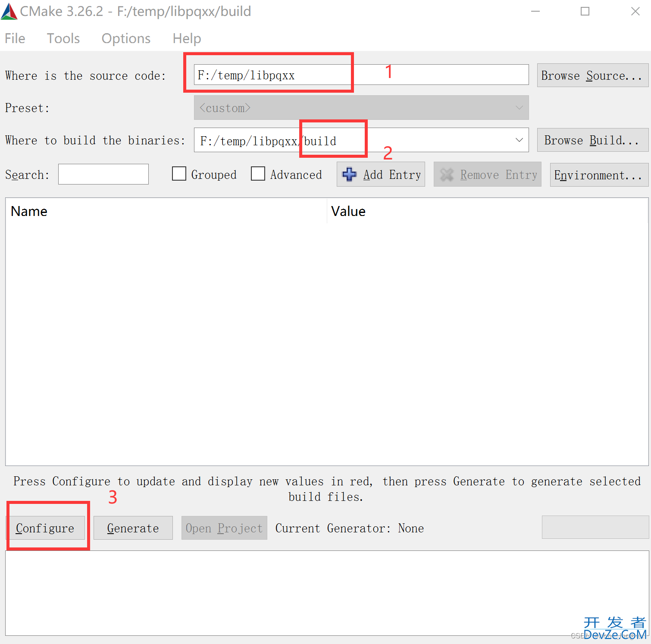The height and width of the screenshot is (644, 651).
Task: Click the Search input box
Action: point(103,175)
